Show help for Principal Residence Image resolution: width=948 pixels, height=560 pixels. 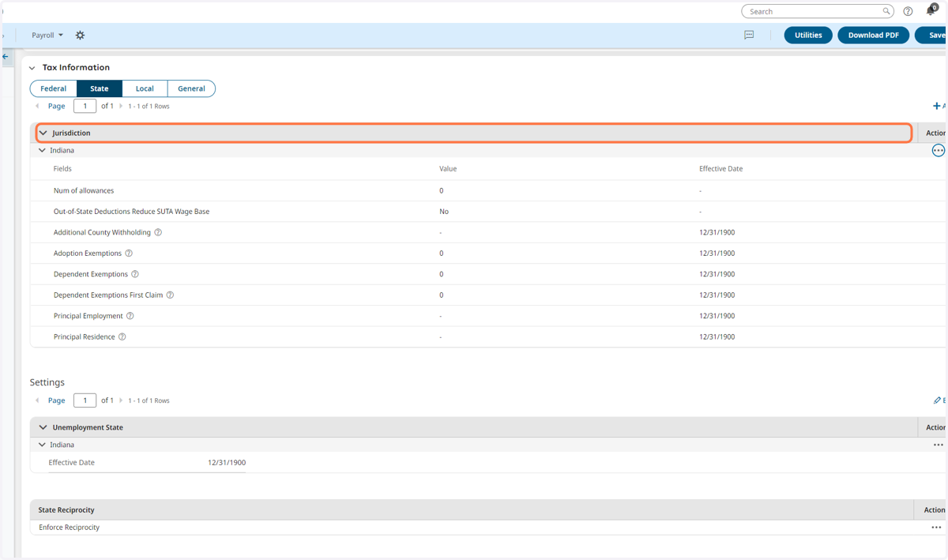pos(122,336)
